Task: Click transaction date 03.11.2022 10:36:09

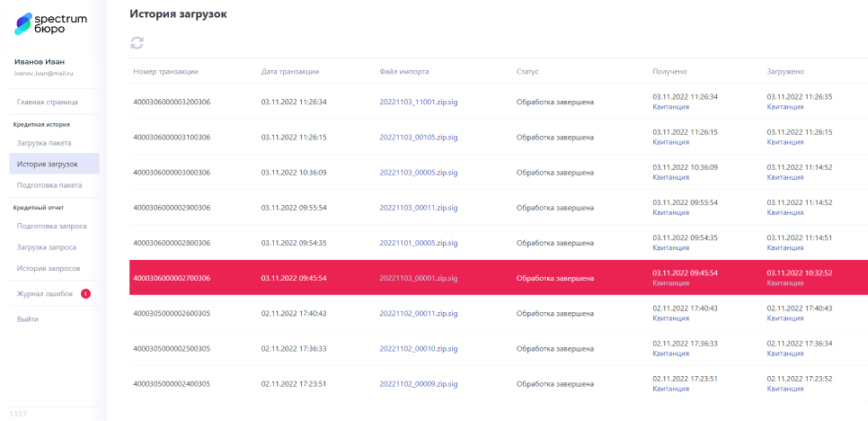Action: click(x=294, y=173)
